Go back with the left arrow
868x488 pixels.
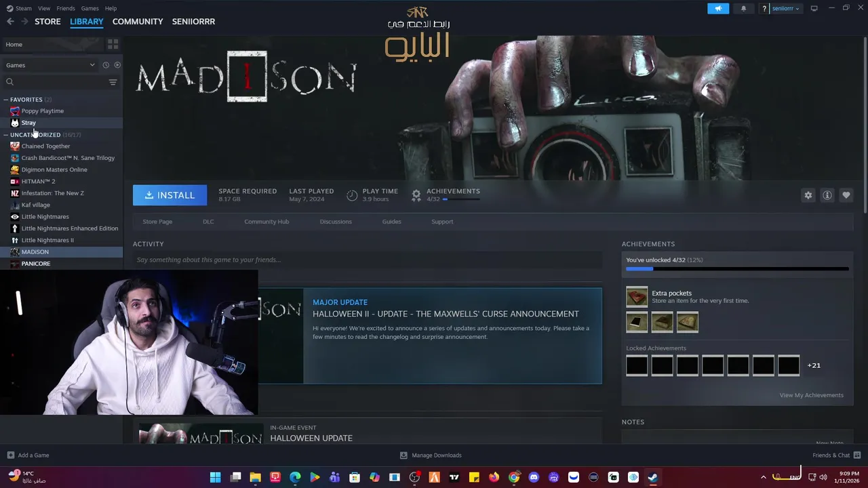pyautogui.click(x=10, y=22)
